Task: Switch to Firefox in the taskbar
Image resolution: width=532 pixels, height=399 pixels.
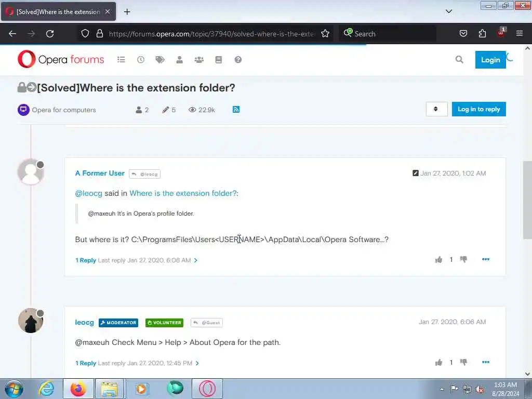Action: coord(78,389)
